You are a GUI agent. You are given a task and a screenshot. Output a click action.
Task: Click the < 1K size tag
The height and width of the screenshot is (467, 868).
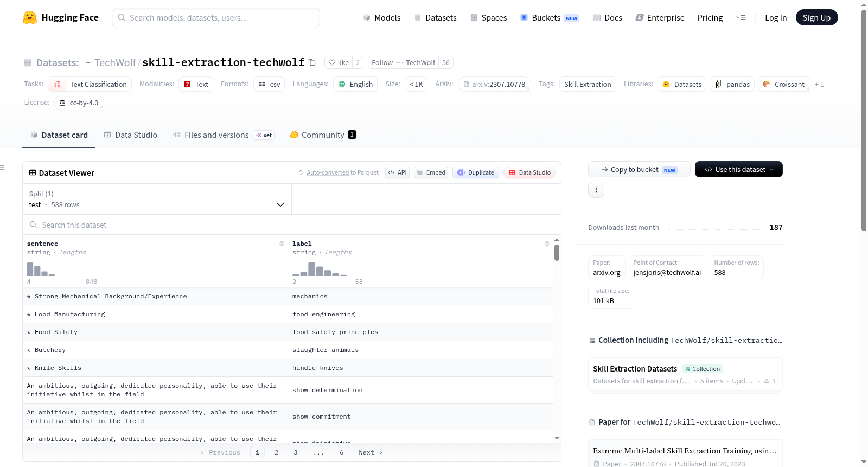[416, 84]
